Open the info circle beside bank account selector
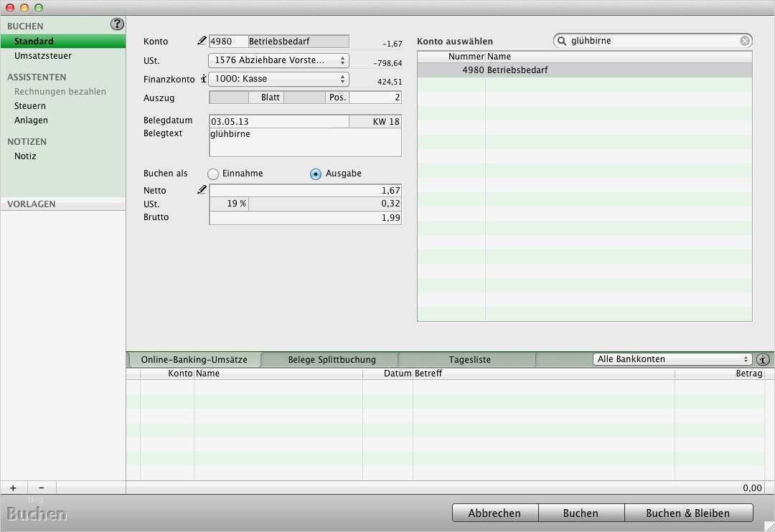This screenshot has width=775, height=532. [x=763, y=359]
